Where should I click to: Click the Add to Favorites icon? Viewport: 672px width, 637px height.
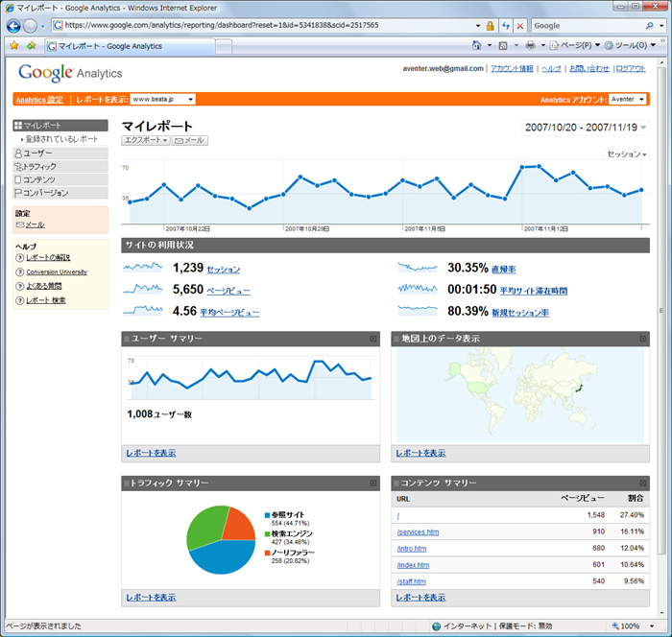(31, 45)
